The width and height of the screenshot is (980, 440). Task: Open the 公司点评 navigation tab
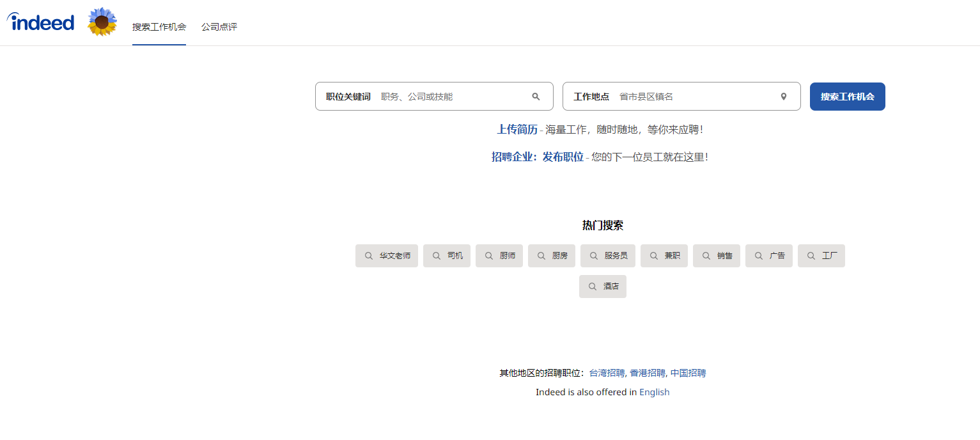pyautogui.click(x=219, y=27)
